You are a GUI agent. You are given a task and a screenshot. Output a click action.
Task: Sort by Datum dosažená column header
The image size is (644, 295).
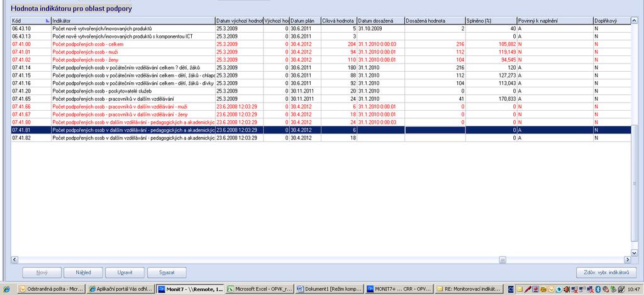coord(380,20)
